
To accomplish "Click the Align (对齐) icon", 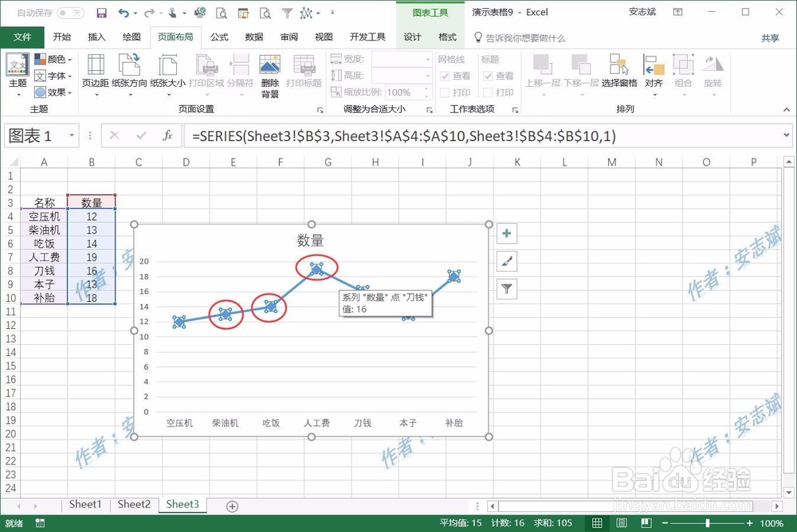I will [654, 65].
